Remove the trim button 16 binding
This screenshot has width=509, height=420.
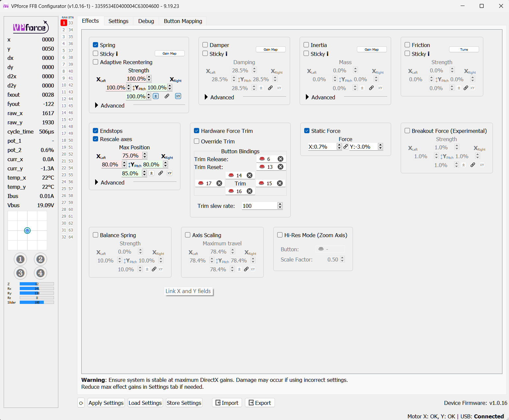[x=250, y=191]
